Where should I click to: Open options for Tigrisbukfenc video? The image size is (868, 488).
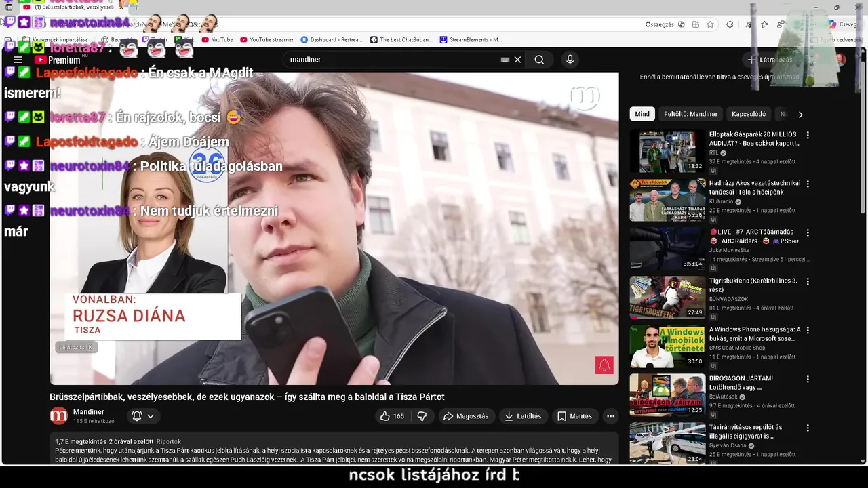point(807,281)
